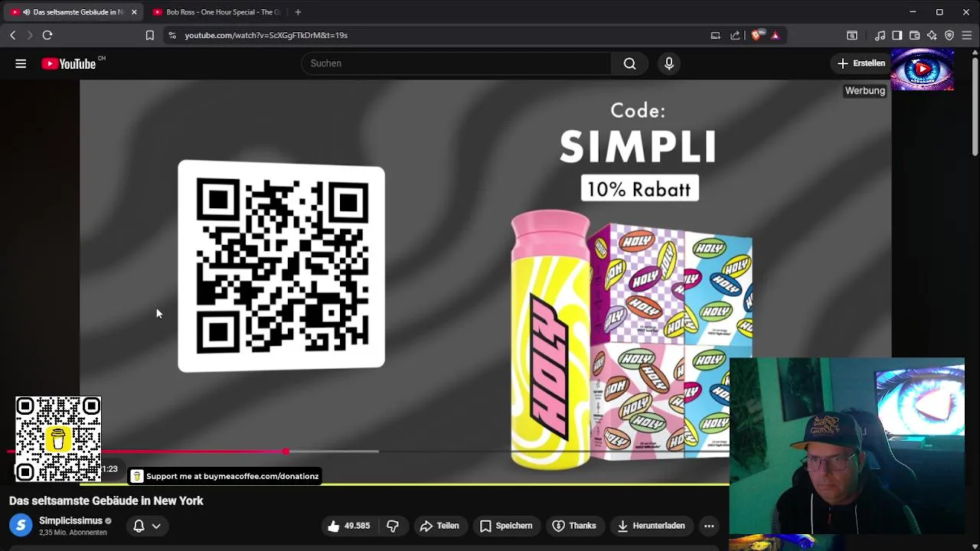Click the buymeacoffee QR code overlay

pyautogui.click(x=58, y=439)
